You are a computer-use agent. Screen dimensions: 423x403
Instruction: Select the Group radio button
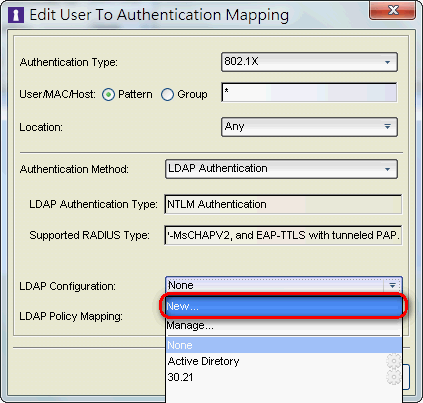(x=167, y=95)
